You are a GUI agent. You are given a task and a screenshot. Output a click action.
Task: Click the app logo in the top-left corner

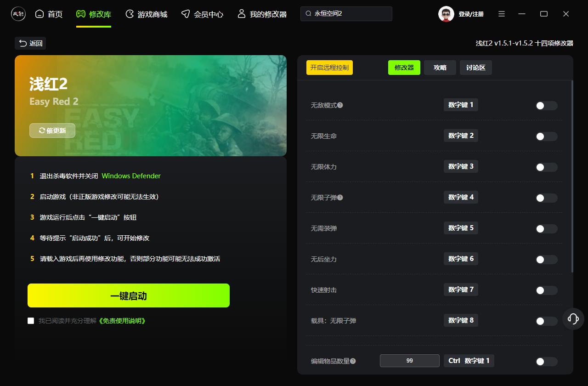pos(18,14)
